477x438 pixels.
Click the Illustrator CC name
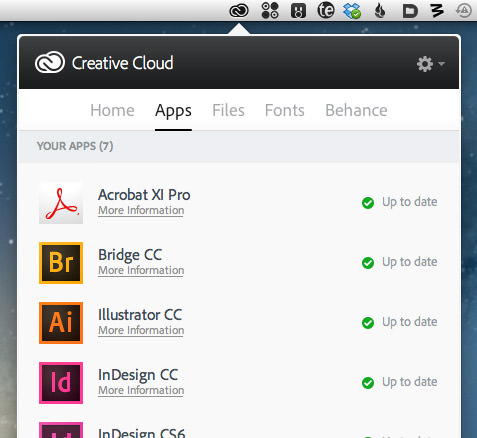pos(140,315)
